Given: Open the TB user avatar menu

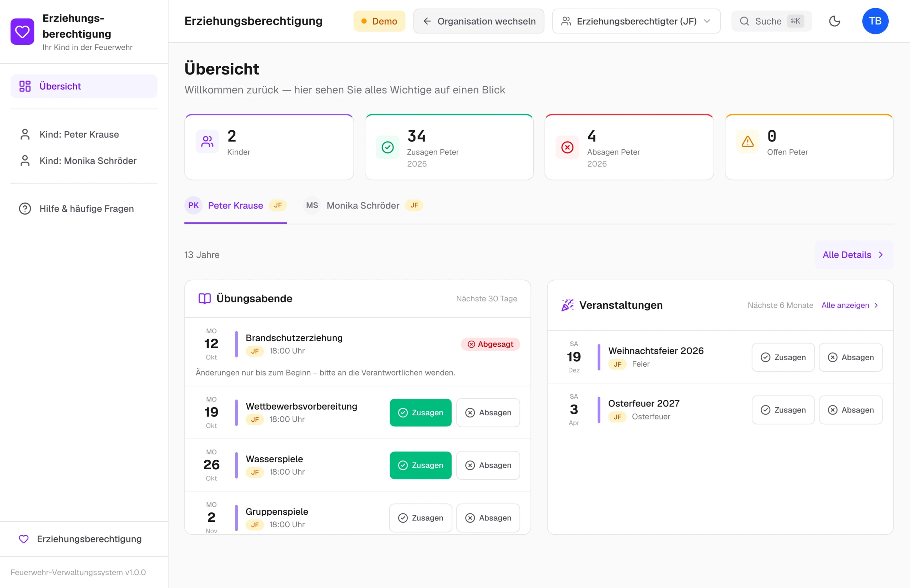Looking at the screenshot, I should (875, 21).
